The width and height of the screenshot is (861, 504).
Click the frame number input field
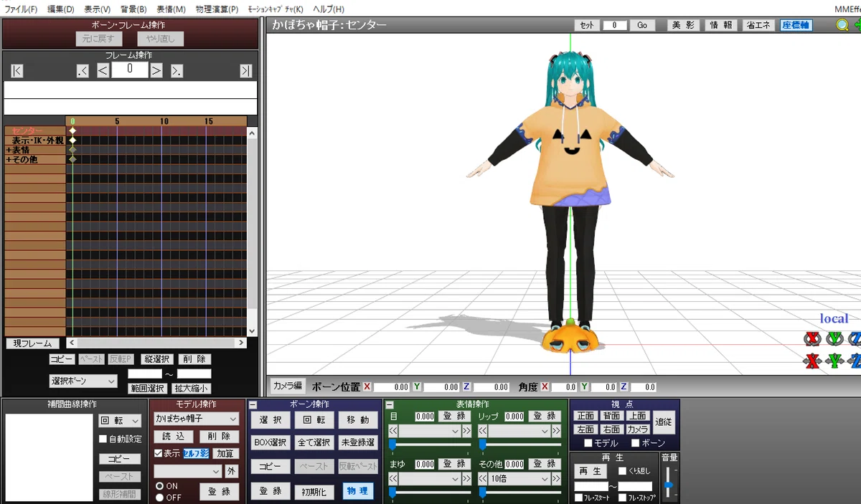pos(130,70)
